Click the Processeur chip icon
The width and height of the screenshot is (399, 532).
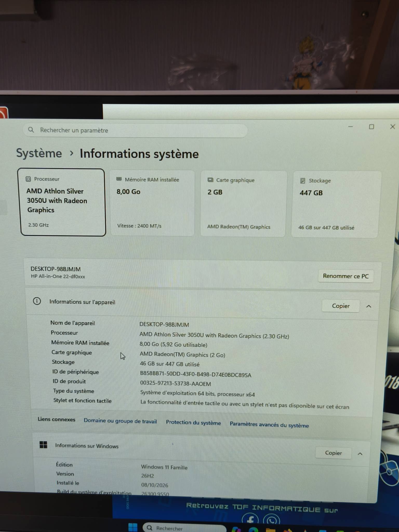[x=28, y=179]
